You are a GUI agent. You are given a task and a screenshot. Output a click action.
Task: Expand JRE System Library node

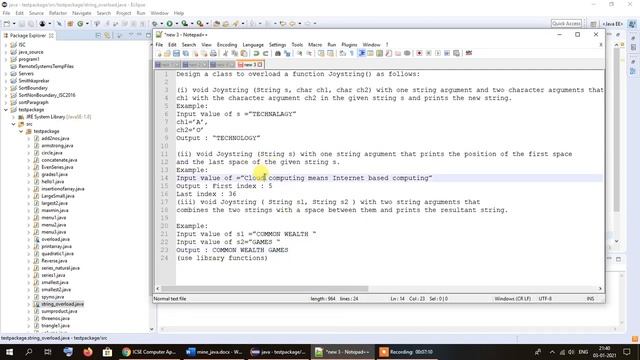tap(13, 117)
